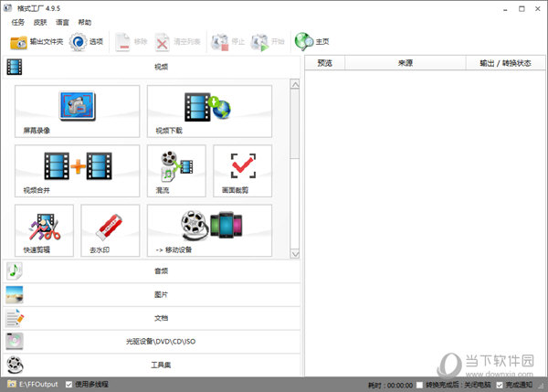Click the 输出 / 转换状态 column header
Viewport: 548px width, 392px height.
(505, 63)
